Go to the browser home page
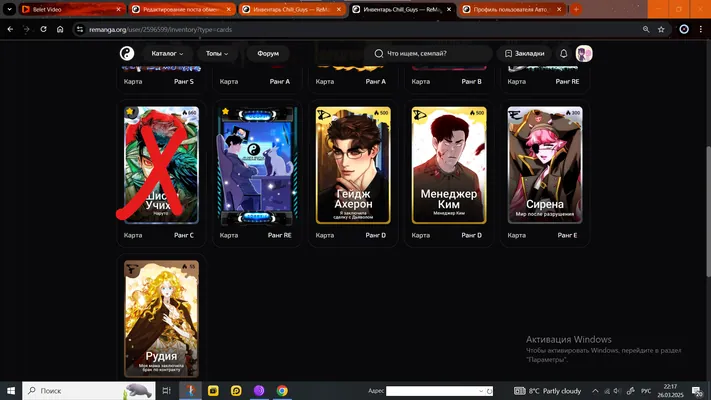 (60, 29)
